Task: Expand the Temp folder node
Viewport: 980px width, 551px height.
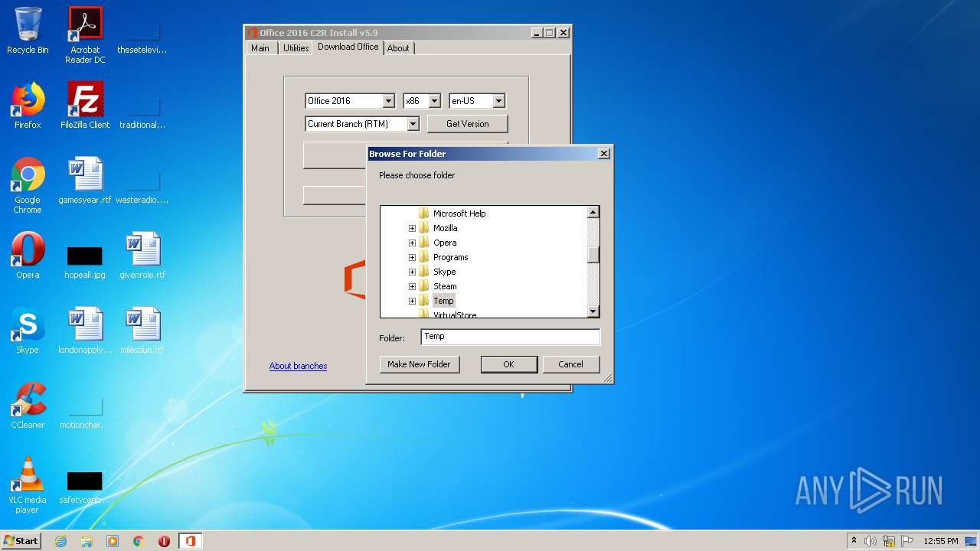Action: [x=412, y=301]
